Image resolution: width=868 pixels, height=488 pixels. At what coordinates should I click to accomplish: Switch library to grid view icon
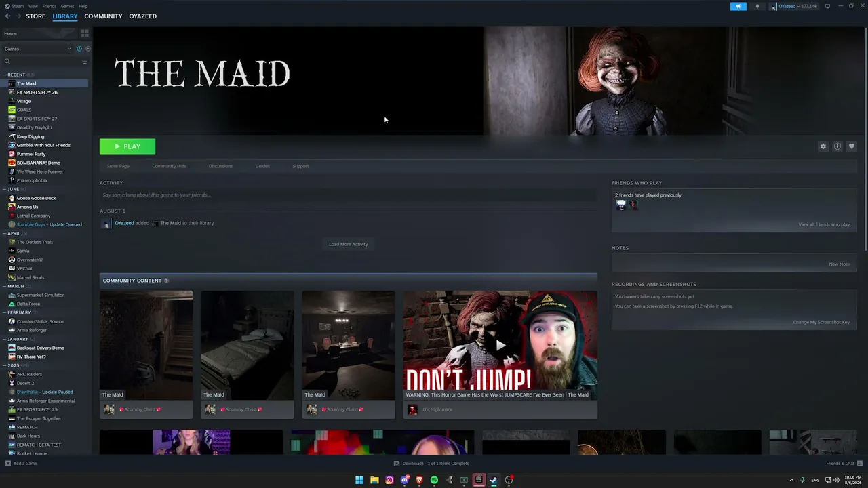85,33
